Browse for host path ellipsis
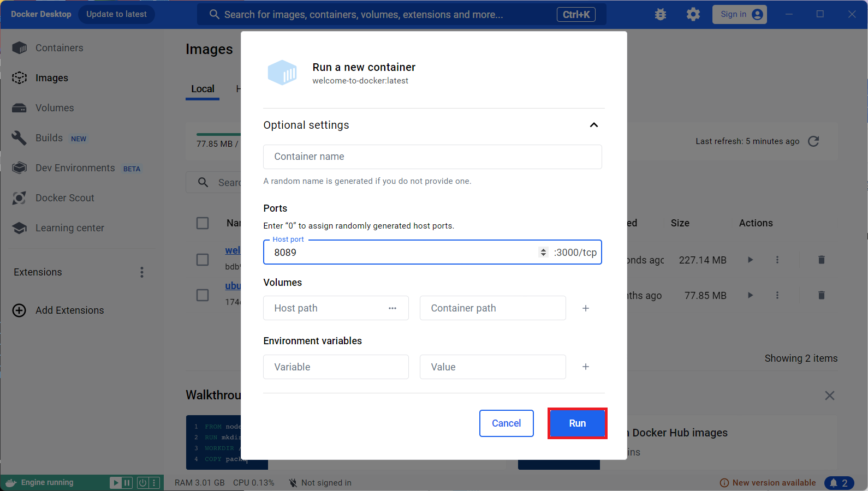Viewport: 868px width, 491px height. 393,308
